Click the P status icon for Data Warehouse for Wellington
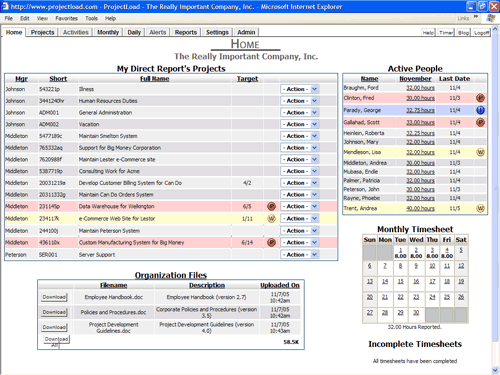This screenshot has height=375, width=500. click(x=271, y=206)
